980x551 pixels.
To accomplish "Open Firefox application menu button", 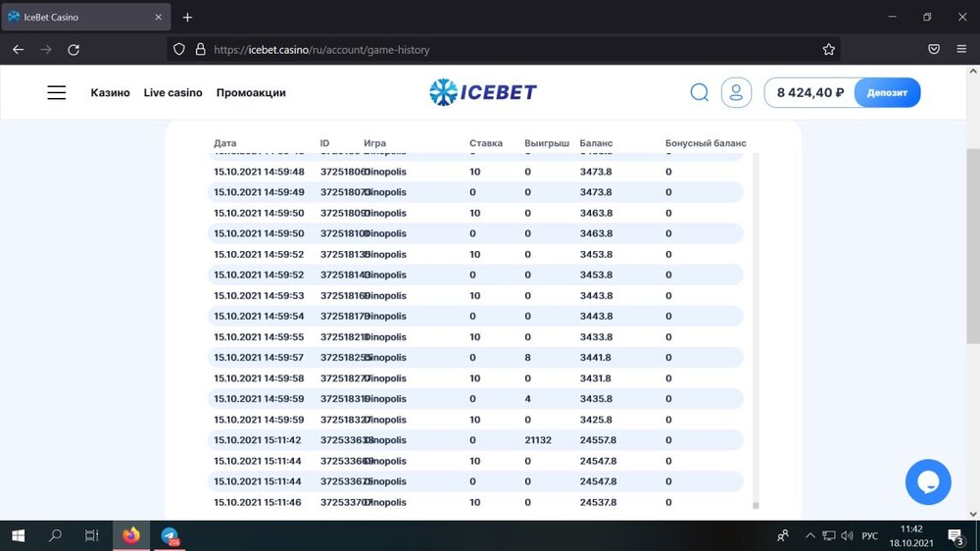I will (961, 49).
